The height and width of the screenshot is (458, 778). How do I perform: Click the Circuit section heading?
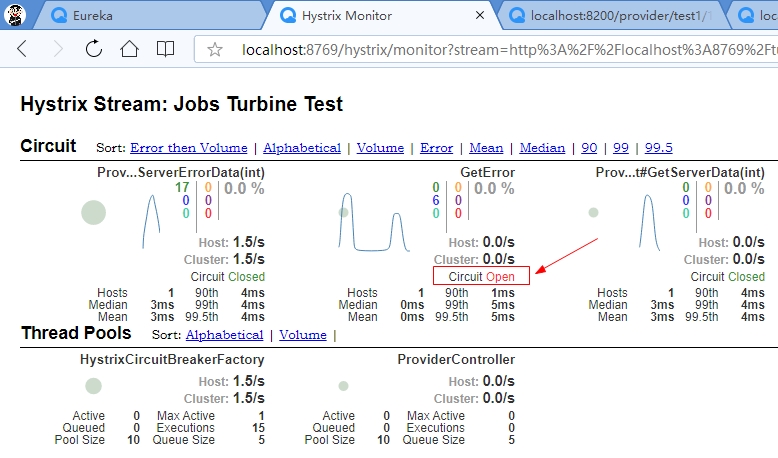(48, 146)
